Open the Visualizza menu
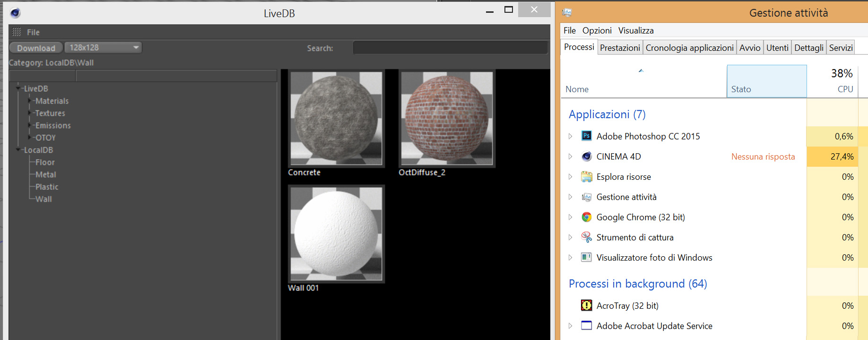Screen dimensions: 868x340 pyautogui.click(x=636, y=30)
